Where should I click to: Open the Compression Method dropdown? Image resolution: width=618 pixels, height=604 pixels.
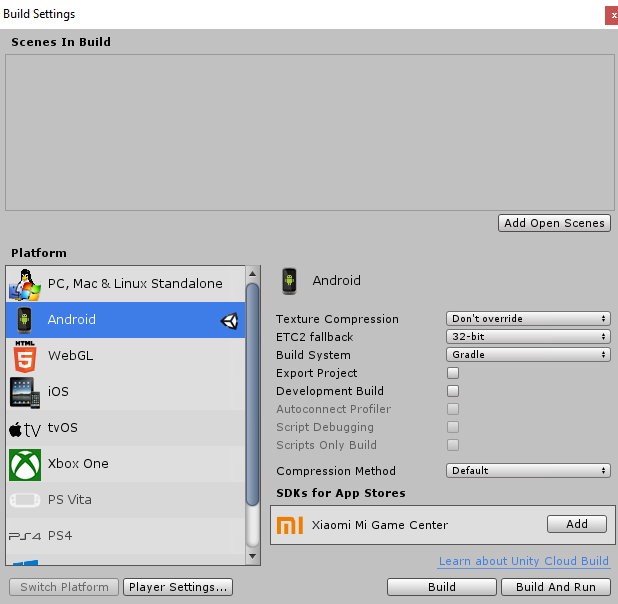click(528, 471)
